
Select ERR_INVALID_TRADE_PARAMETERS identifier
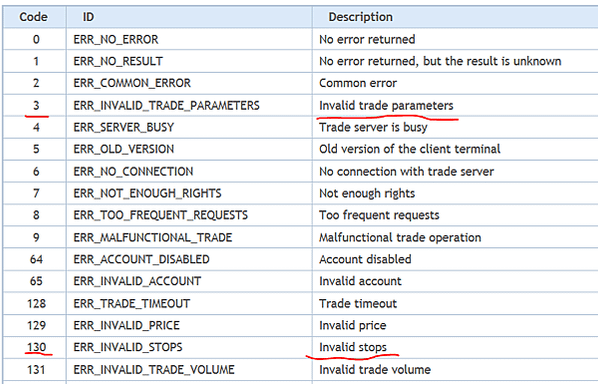166,105
